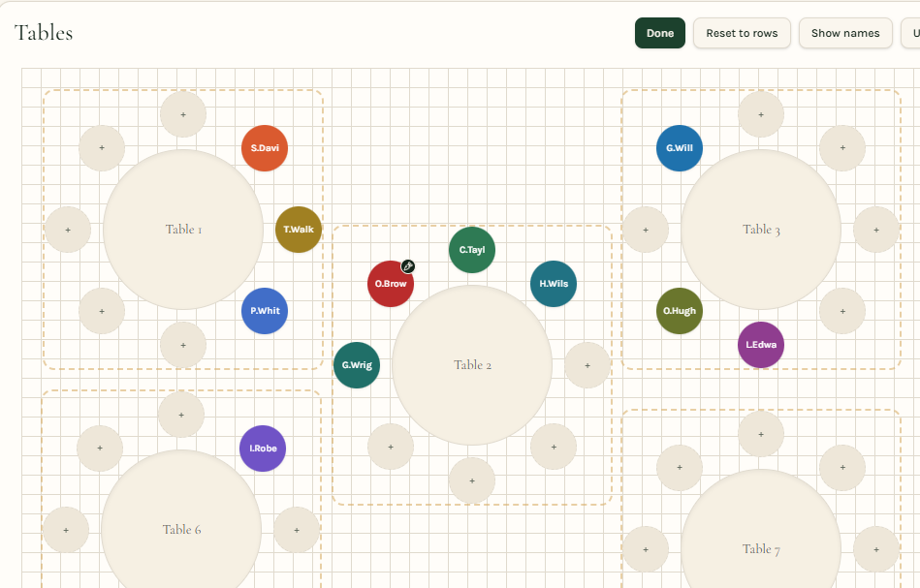Click the plus seat lower-right of Table 3
Screen dimensions: 920x588
pos(842,311)
